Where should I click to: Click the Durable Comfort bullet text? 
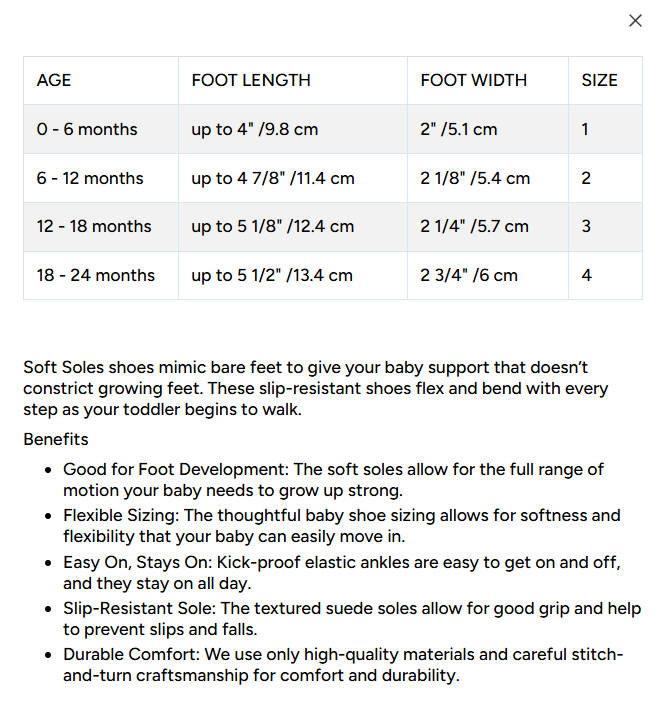(x=343, y=665)
